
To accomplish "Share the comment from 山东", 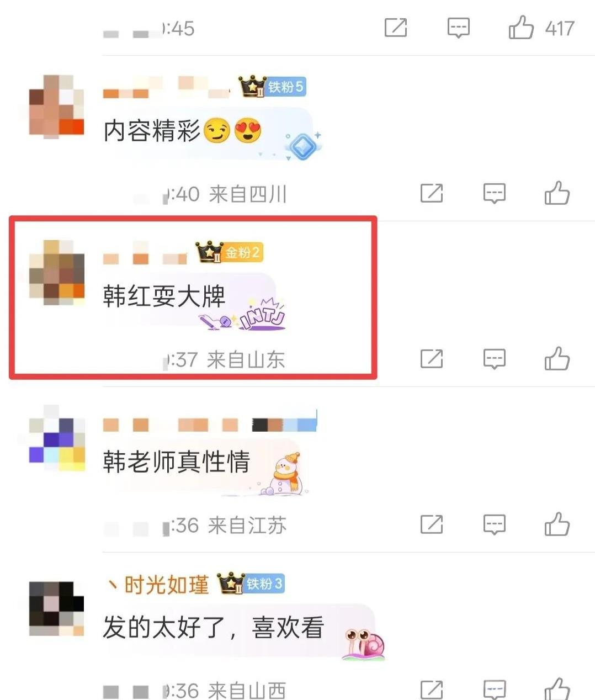I will click(x=432, y=359).
